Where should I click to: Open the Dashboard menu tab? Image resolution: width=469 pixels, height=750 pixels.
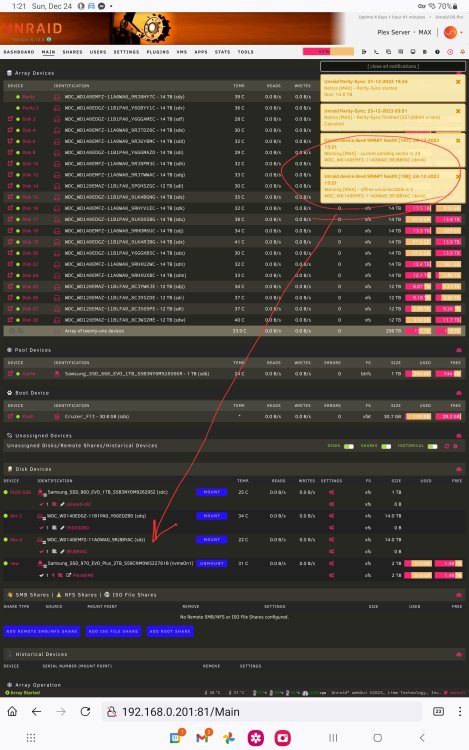[x=19, y=52]
